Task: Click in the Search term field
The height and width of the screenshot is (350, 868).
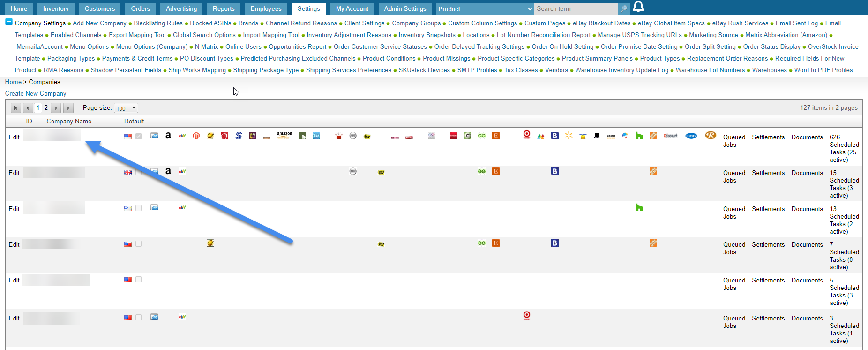Action: click(x=576, y=8)
